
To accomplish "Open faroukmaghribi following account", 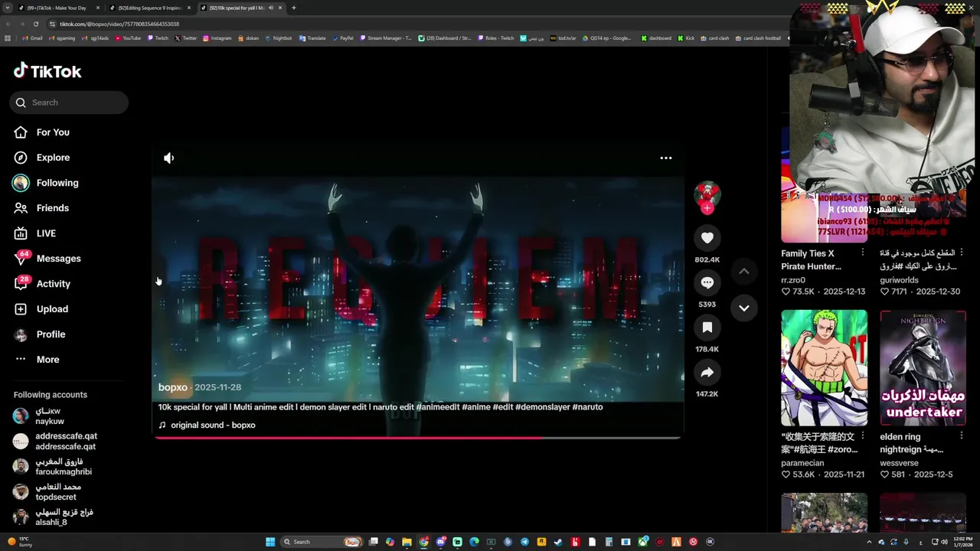I will pos(52,467).
